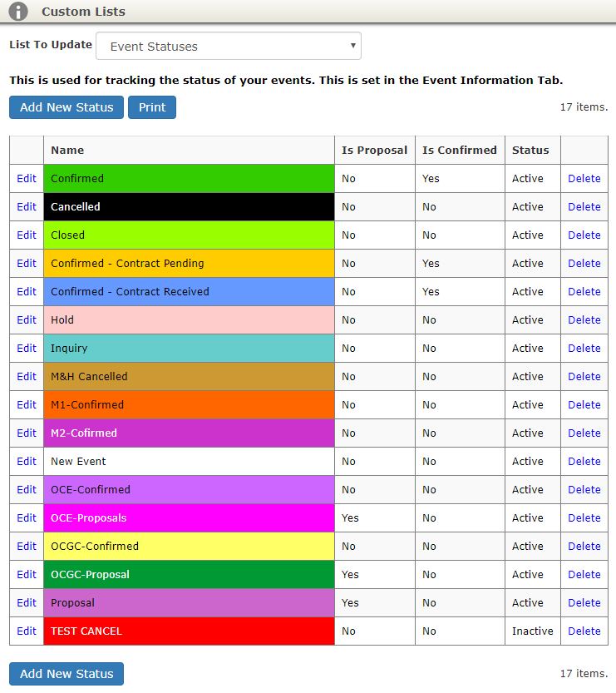
Task: Select the orange M1-Confirmed name cell
Action: click(189, 405)
